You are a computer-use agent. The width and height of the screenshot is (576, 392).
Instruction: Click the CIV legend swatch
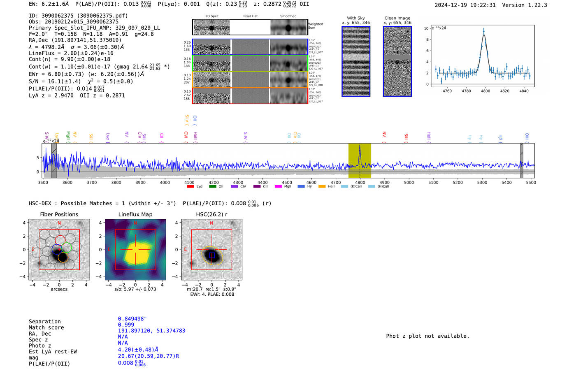pos(235,187)
